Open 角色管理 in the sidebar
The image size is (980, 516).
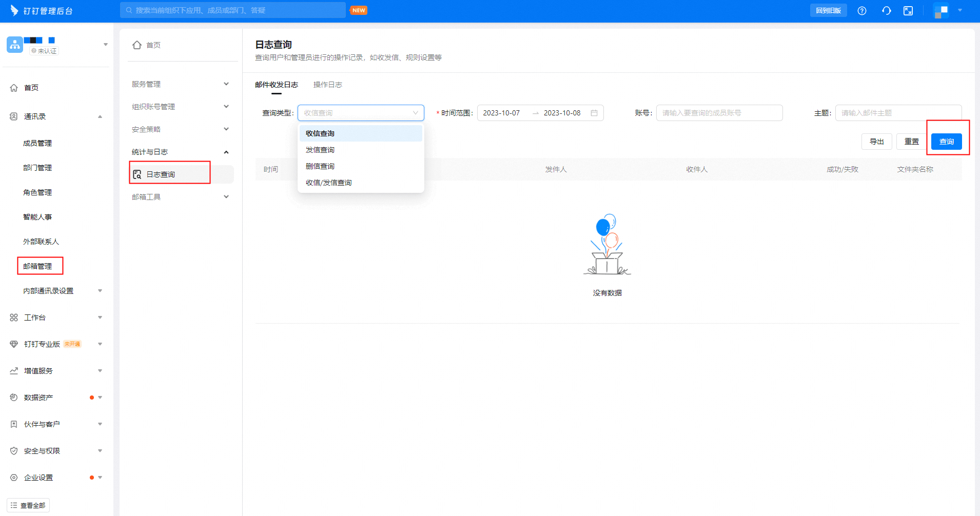(x=37, y=192)
